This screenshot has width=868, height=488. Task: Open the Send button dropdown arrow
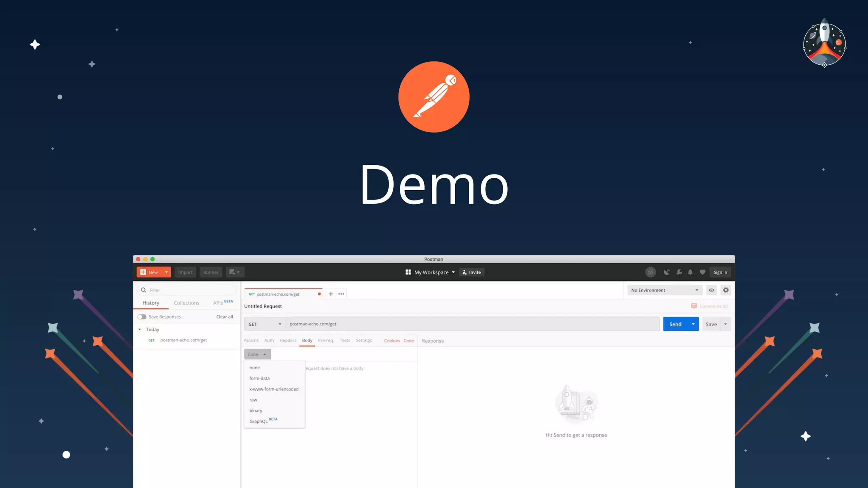click(x=693, y=324)
